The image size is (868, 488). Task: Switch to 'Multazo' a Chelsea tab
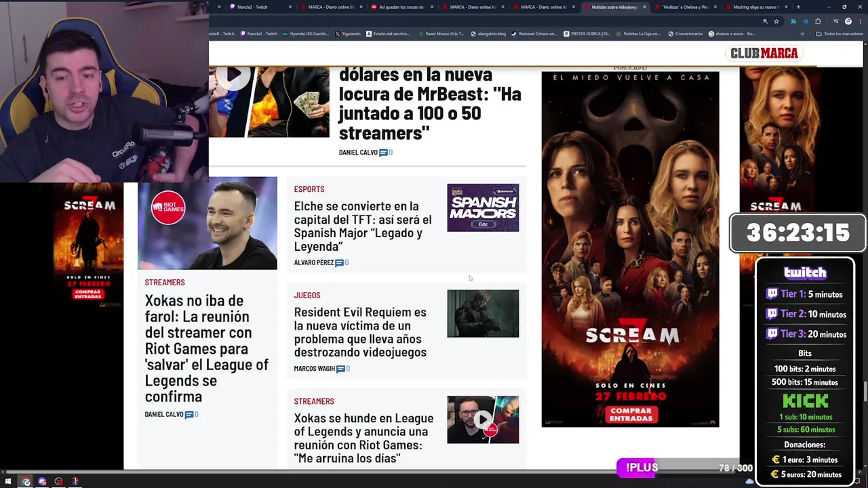685,7
